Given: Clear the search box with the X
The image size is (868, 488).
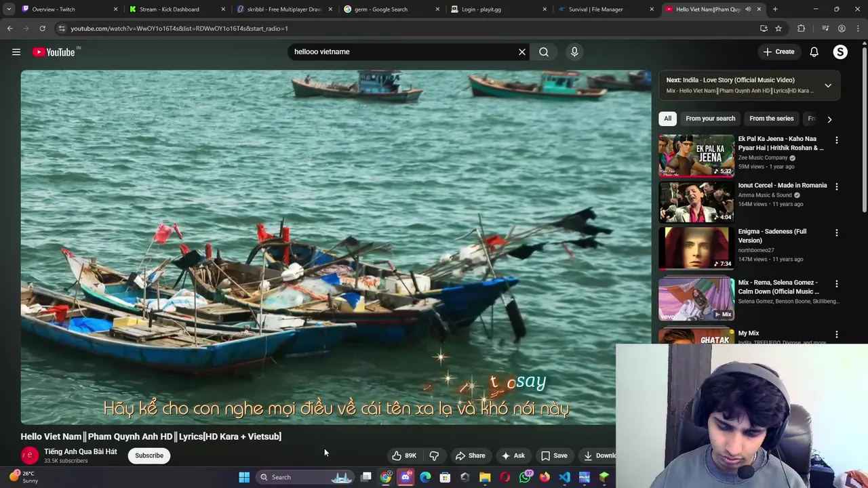Looking at the screenshot, I should pyautogui.click(x=522, y=52).
